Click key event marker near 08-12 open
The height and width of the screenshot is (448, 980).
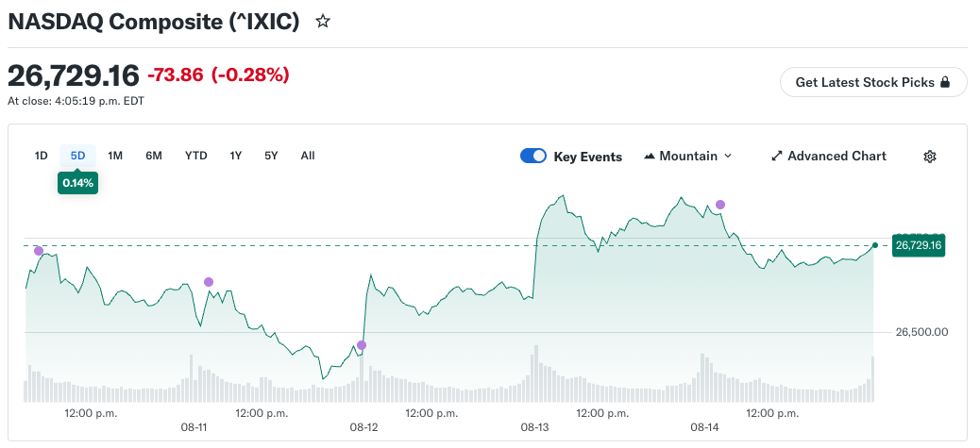coord(362,345)
